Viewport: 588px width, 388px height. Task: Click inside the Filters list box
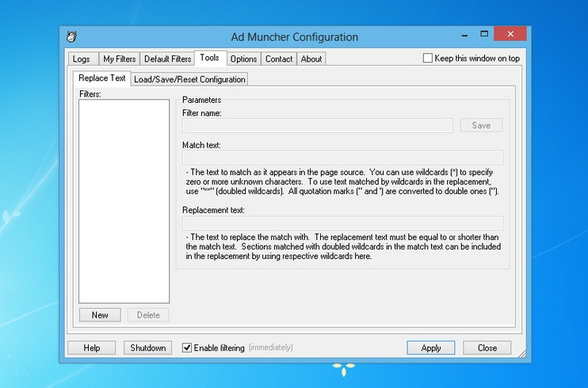tap(124, 201)
